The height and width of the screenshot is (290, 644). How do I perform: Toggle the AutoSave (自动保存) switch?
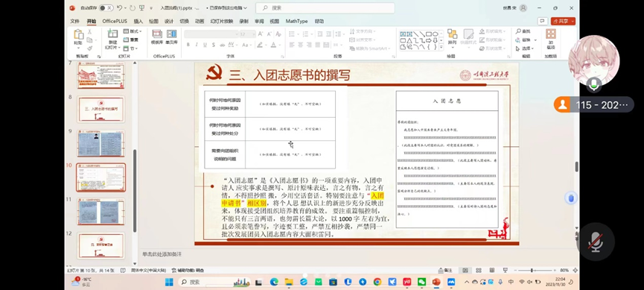tap(106, 7)
